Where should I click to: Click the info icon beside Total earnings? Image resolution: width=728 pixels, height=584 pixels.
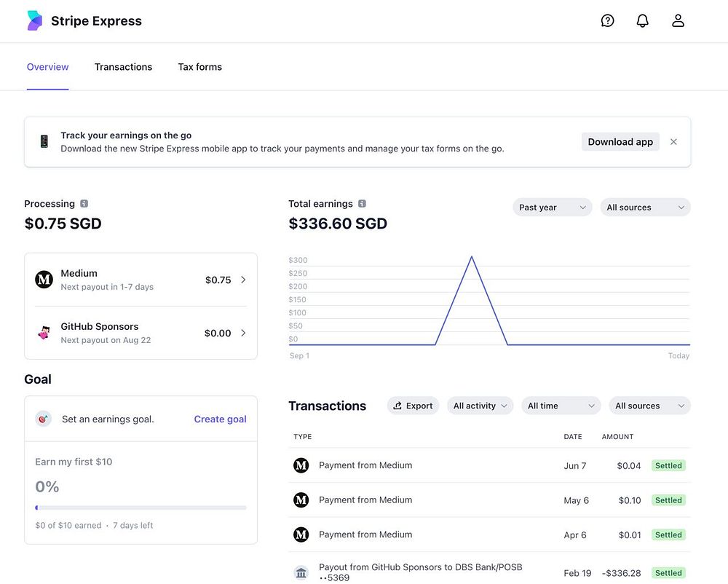363,204
